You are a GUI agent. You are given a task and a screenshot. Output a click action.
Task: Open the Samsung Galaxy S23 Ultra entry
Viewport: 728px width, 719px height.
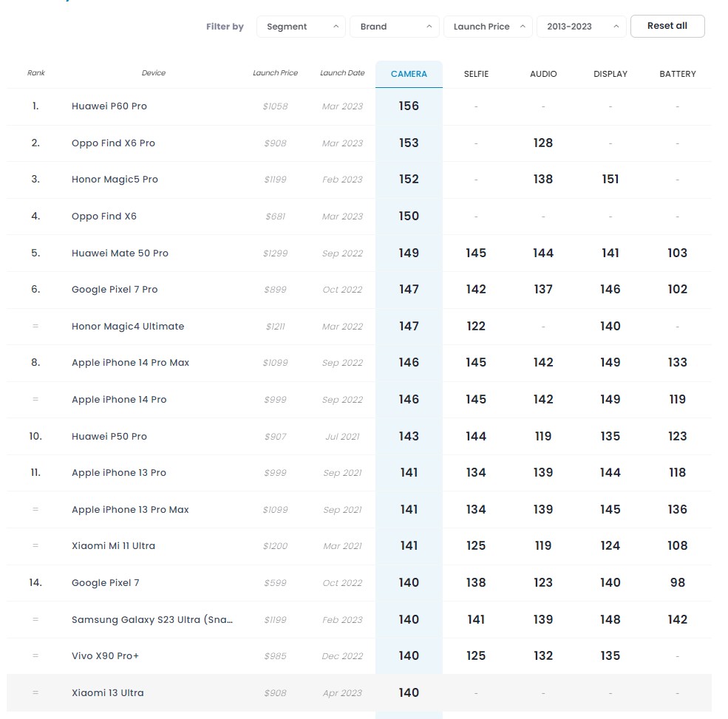(152, 619)
